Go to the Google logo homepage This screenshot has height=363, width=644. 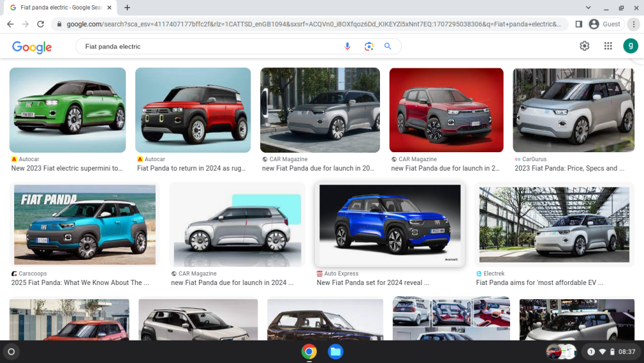pyautogui.click(x=32, y=47)
